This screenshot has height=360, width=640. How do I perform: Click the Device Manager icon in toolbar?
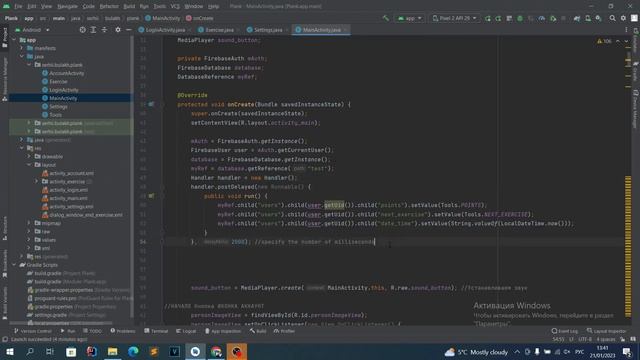coord(588,18)
